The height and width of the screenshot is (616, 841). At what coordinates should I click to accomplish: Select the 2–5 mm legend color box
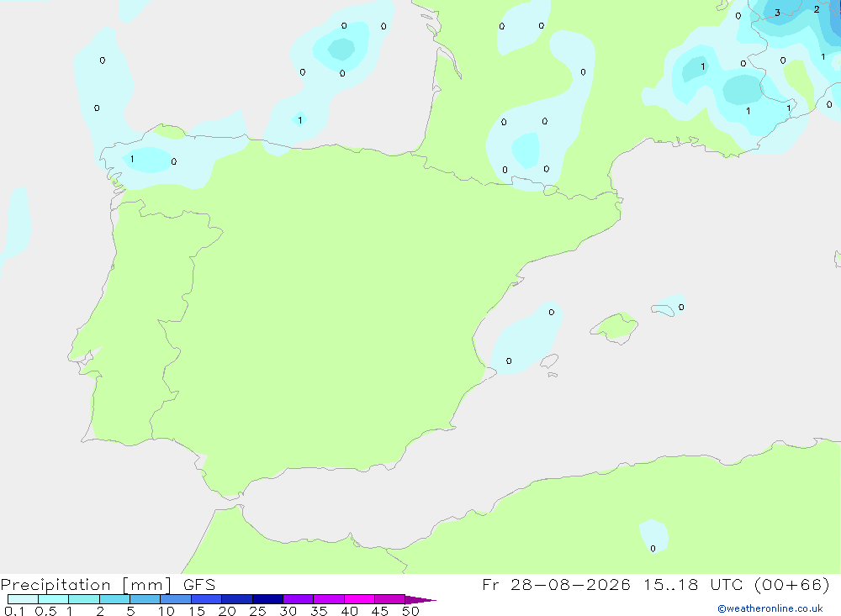(x=114, y=599)
